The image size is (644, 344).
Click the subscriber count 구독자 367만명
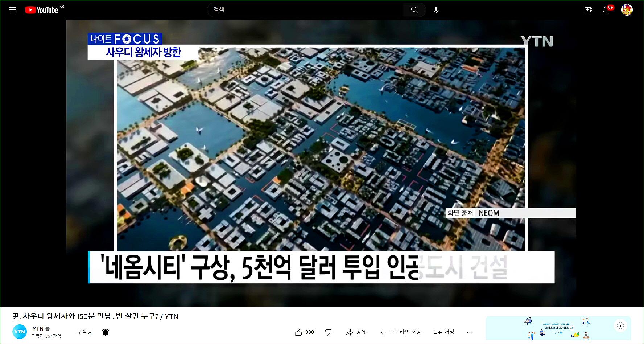pyautogui.click(x=46, y=336)
